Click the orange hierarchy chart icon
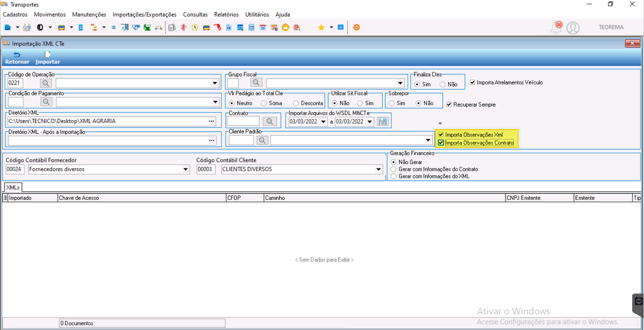The width and height of the screenshot is (644, 330). click(94, 27)
